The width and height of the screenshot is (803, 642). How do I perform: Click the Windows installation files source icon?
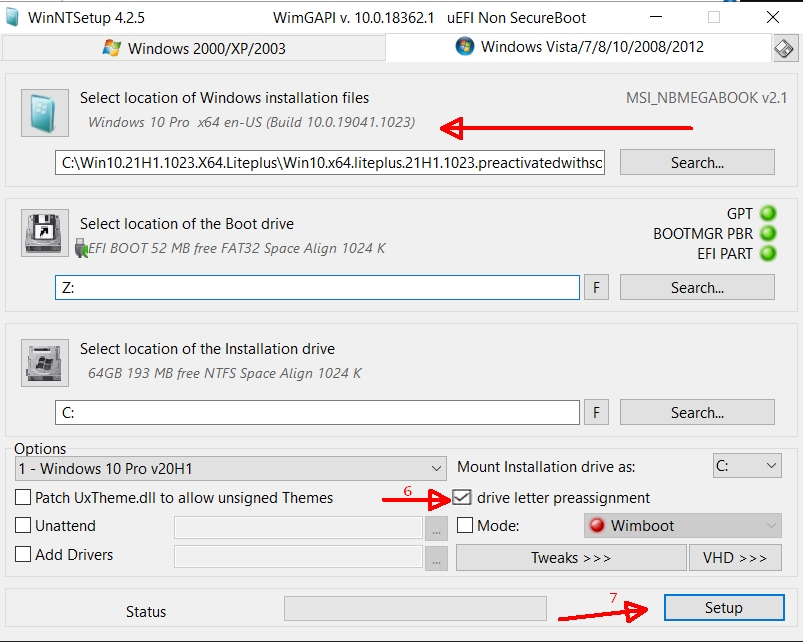(45, 113)
